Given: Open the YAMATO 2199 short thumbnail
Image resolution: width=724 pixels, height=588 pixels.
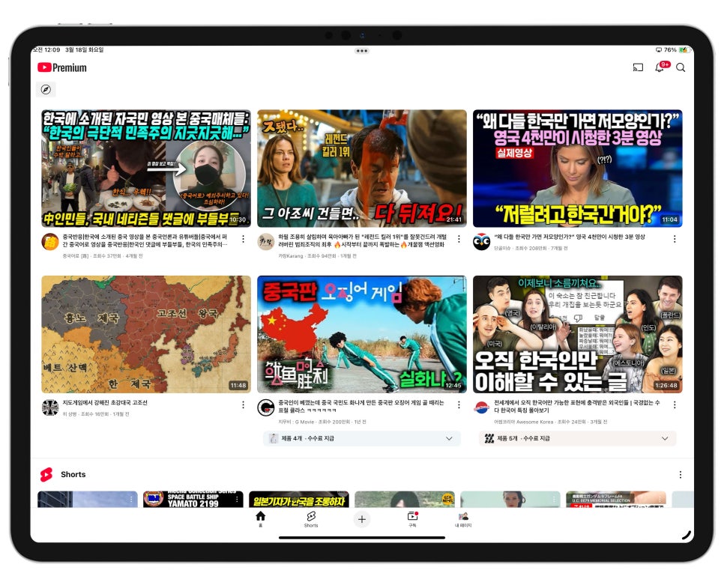Looking at the screenshot, I should click(x=193, y=500).
